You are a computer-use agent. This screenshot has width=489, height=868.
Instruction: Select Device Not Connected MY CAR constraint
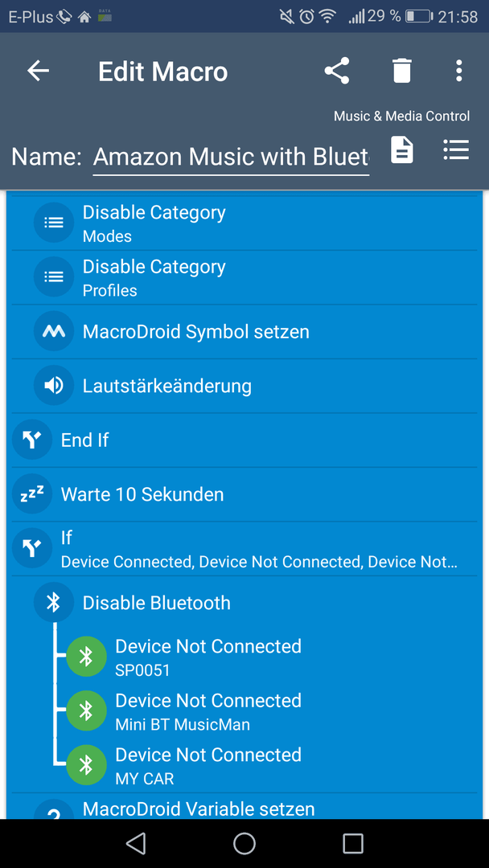[266, 766]
